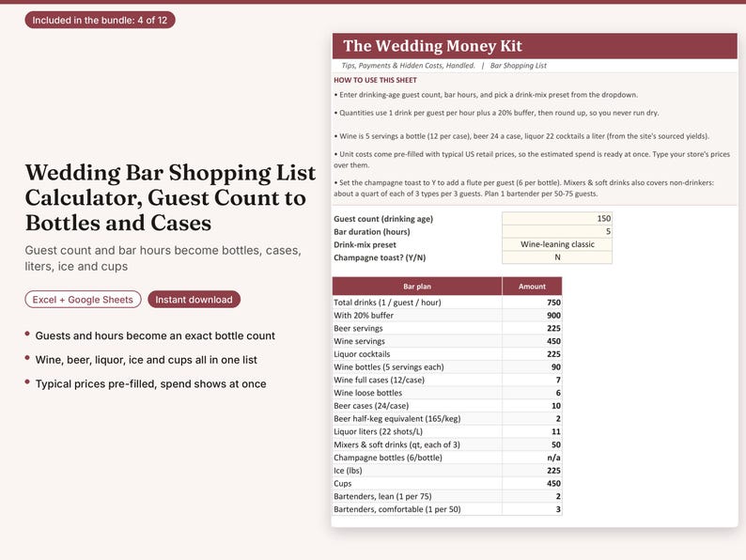This screenshot has width=746, height=560.
Task: Click the 'Wedding Bar Shopping List Calculator' heading
Action: point(170,197)
